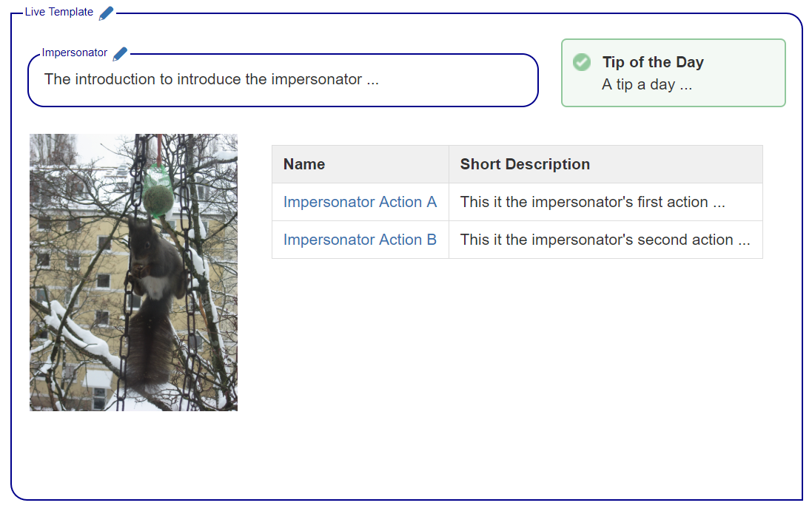The image size is (812, 514).
Task: Click the Live Template legend label
Action: tap(59, 13)
